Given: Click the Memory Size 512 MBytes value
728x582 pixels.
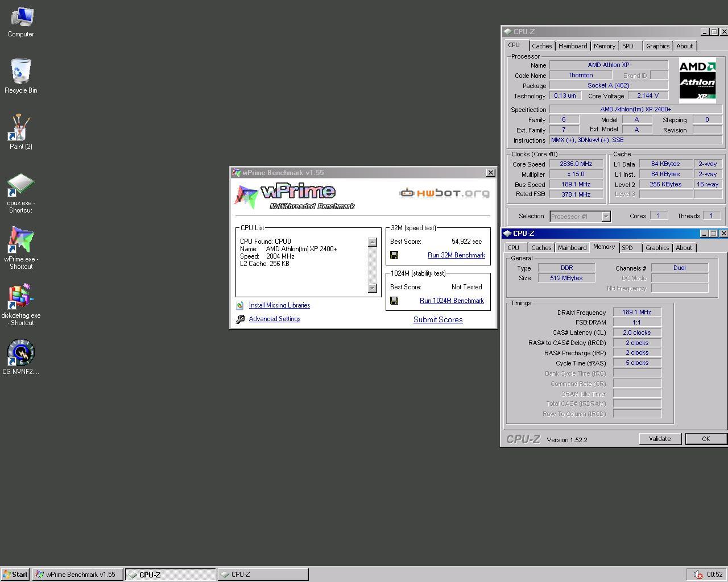Looking at the screenshot, I should coord(566,278).
